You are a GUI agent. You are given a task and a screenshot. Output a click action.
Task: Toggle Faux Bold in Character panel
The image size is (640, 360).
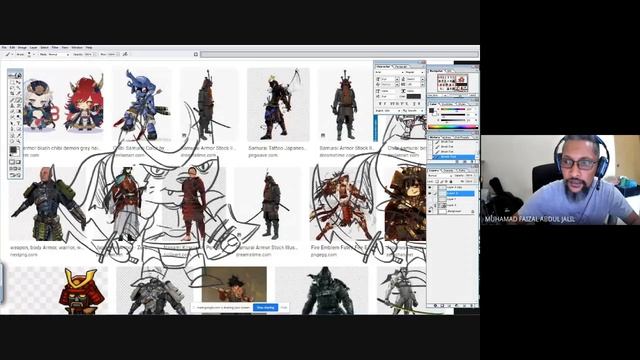click(380, 104)
